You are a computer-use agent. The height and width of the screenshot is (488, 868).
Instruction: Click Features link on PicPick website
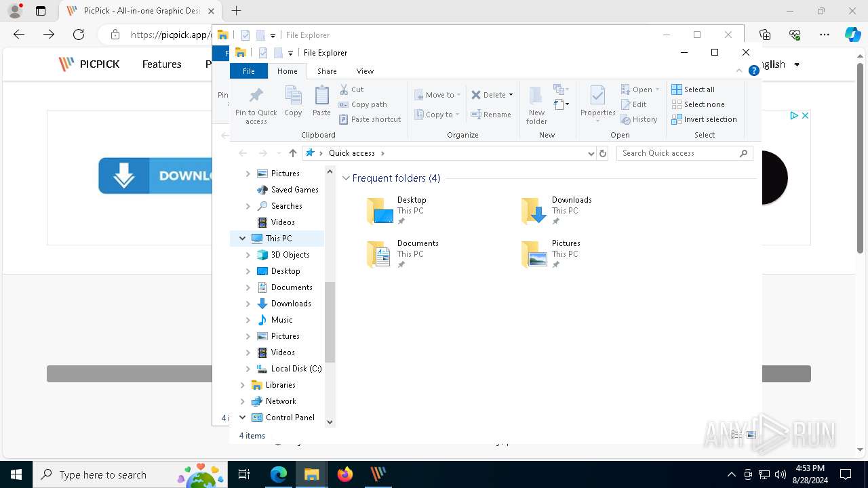(161, 64)
